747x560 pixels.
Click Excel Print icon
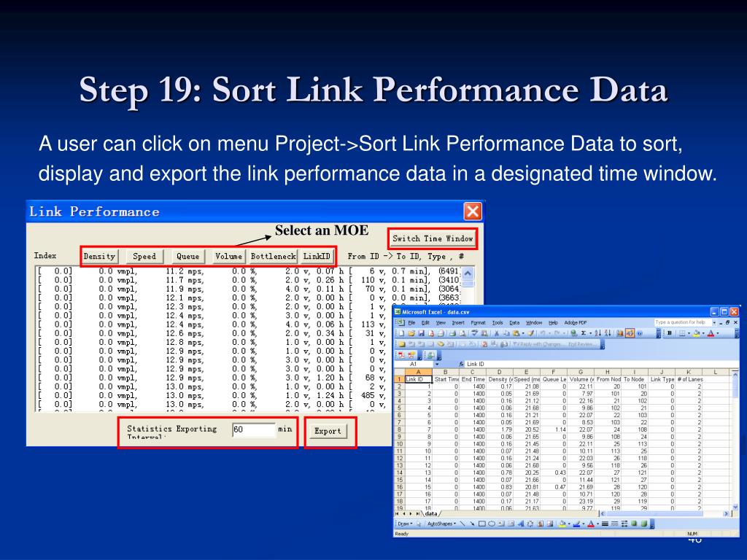452,332
